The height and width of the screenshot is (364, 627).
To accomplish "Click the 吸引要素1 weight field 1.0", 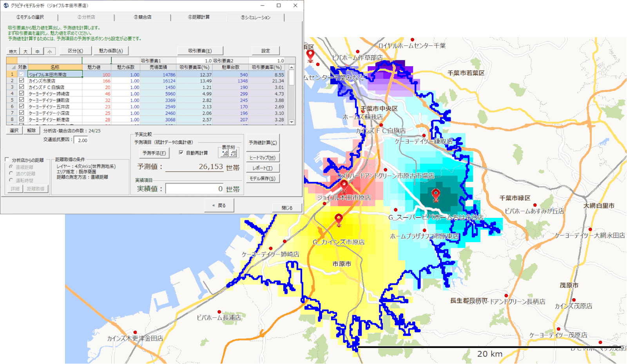I will click(x=194, y=61).
